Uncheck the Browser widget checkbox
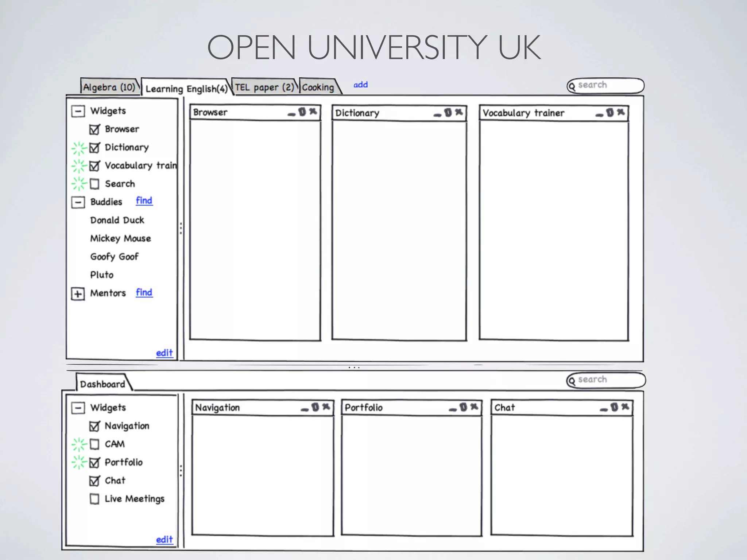The image size is (747, 560). 94,129
